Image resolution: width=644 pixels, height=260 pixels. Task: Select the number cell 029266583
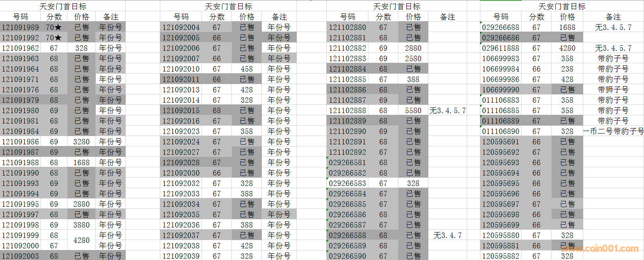tap(348, 183)
